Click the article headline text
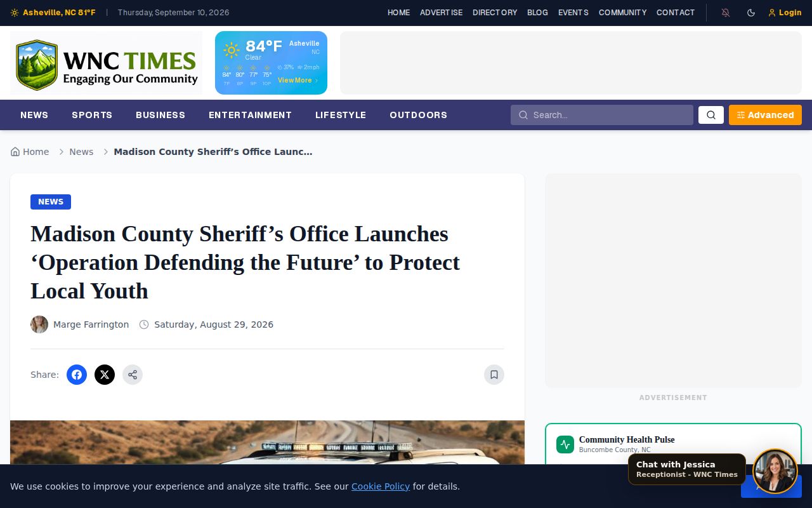 (x=246, y=262)
